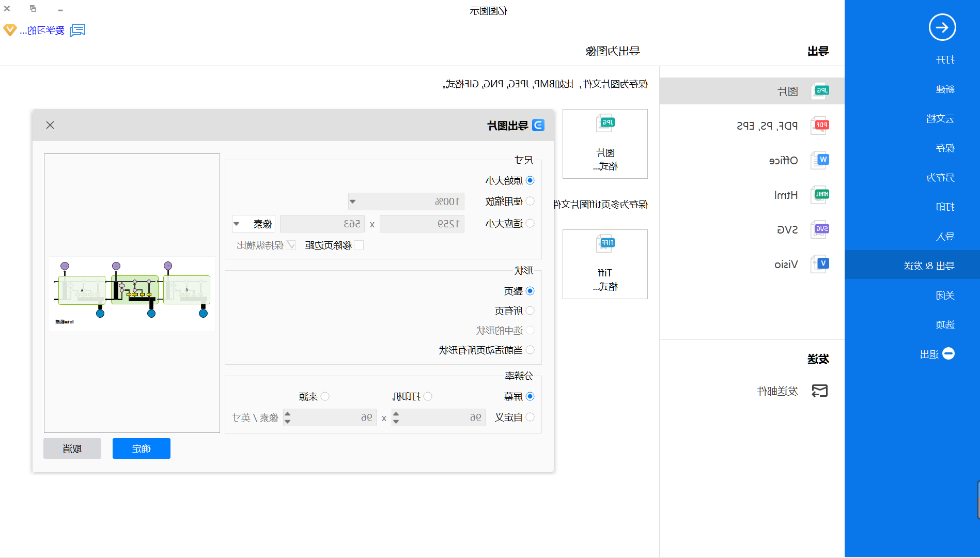This screenshot has height=558, width=980.
Task: Click the Tiff格式... tile button
Action: pyautogui.click(x=605, y=264)
